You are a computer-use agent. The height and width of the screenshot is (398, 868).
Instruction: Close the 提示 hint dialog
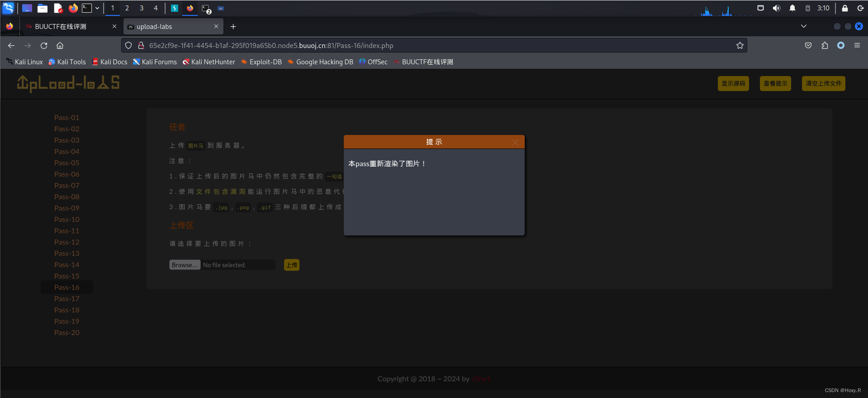tap(515, 142)
